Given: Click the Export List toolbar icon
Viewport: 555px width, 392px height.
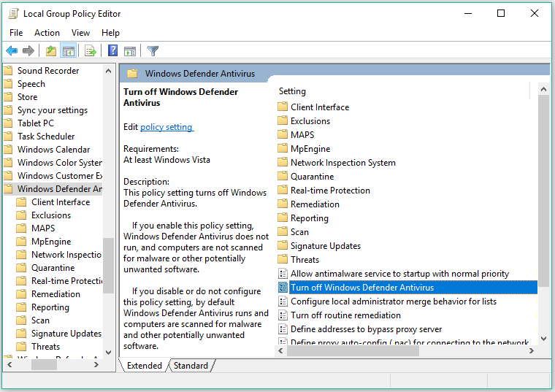Looking at the screenshot, I should pos(91,51).
